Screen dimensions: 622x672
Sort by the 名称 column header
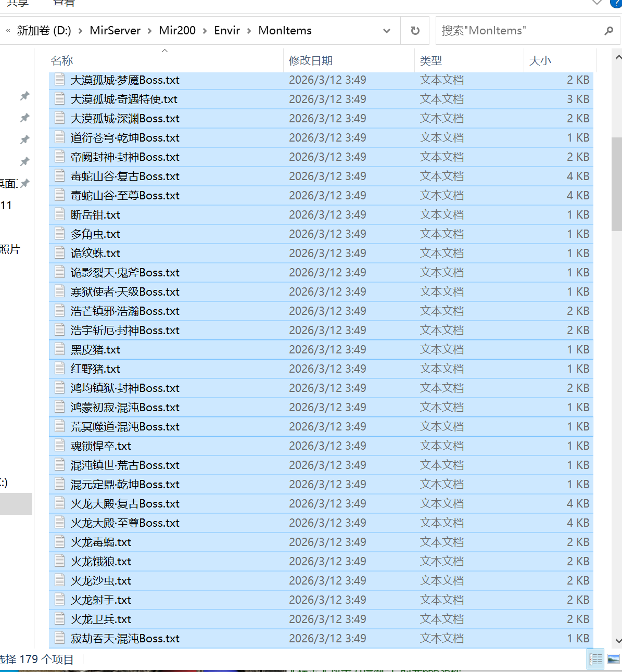tap(166, 61)
